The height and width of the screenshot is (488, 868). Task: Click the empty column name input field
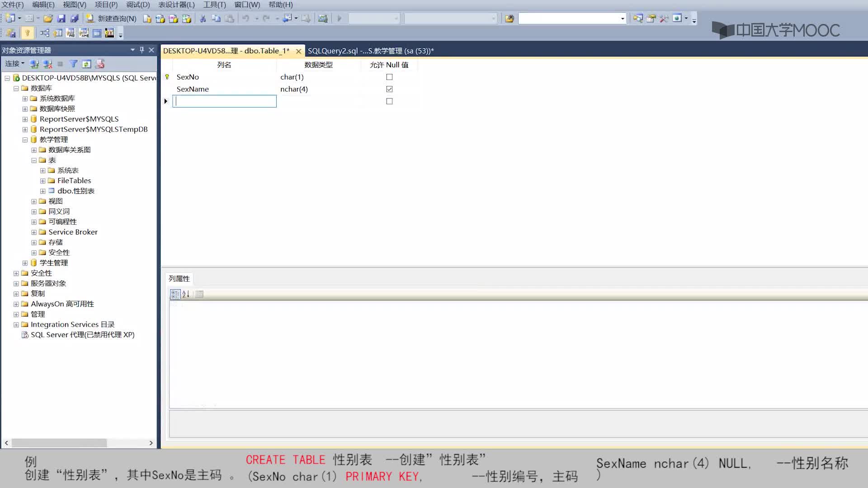tap(224, 101)
